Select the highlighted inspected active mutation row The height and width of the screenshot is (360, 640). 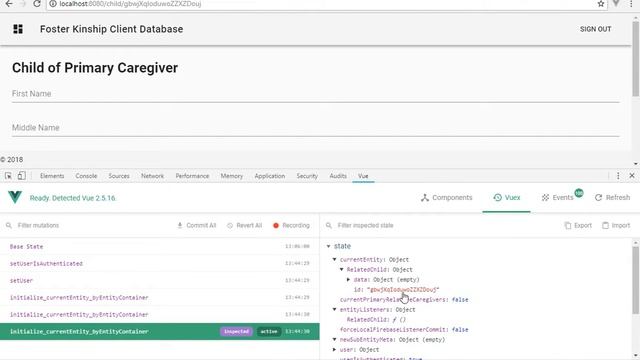coord(160,331)
